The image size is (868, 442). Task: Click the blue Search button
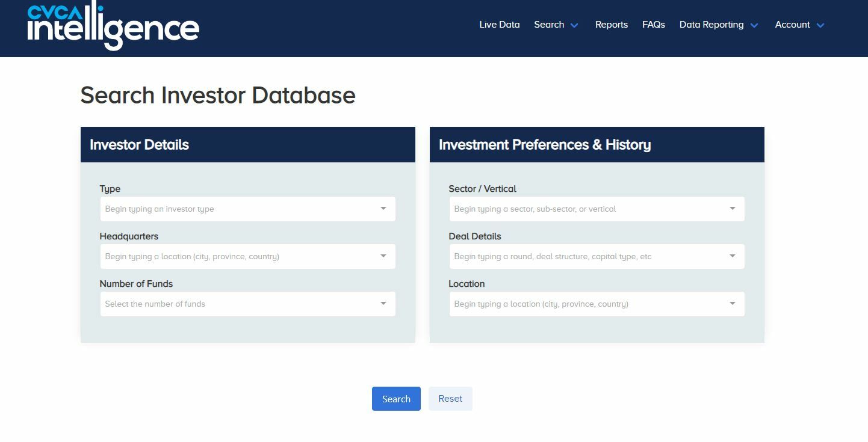pyautogui.click(x=395, y=398)
